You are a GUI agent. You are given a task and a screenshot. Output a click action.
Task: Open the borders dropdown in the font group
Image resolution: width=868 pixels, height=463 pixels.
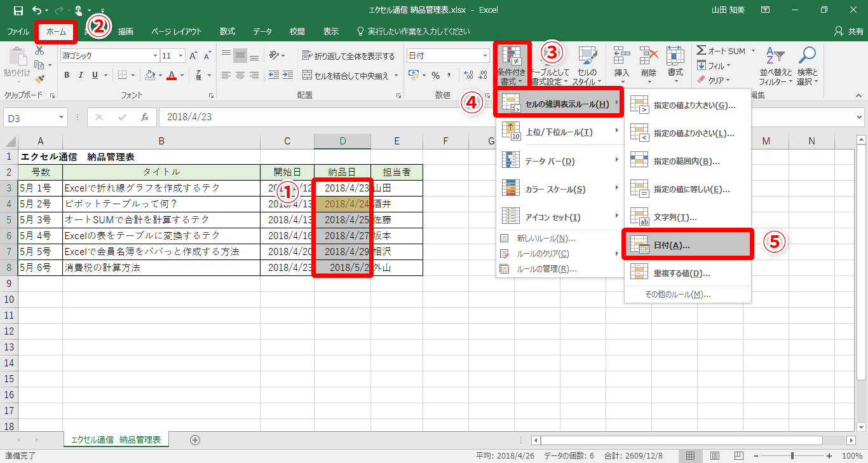point(133,75)
